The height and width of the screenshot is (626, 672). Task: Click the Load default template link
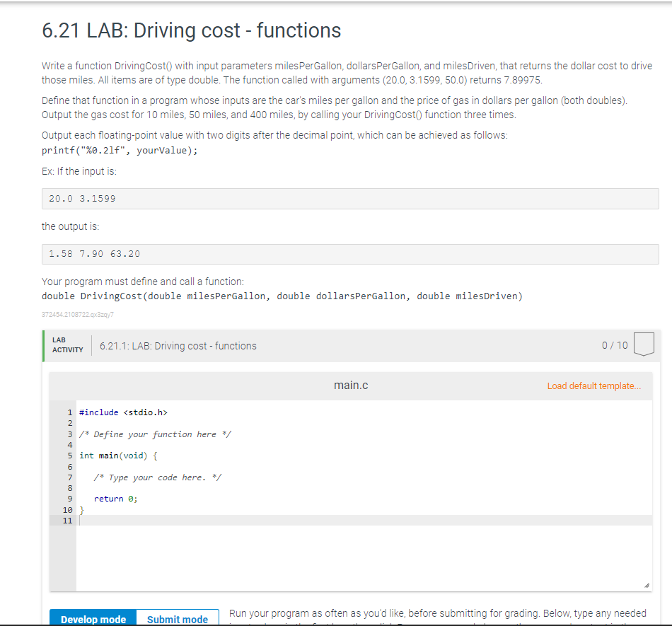[x=593, y=386]
